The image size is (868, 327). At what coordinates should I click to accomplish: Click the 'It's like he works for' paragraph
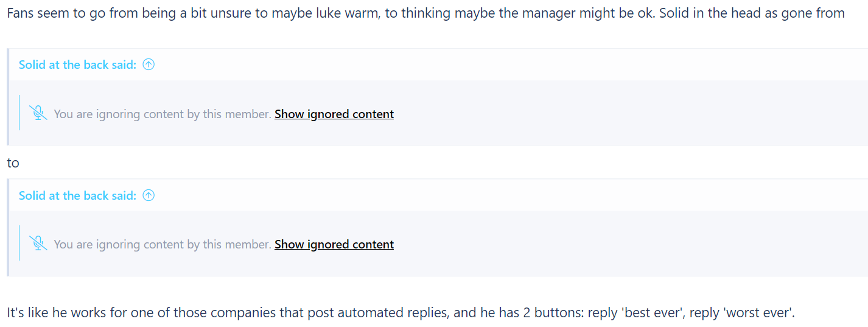click(401, 313)
